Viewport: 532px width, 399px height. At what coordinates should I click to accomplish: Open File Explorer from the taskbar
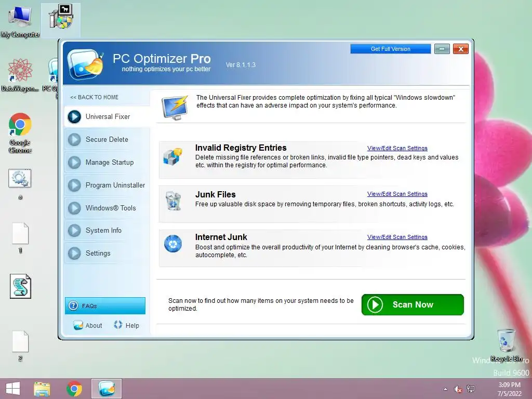42,389
